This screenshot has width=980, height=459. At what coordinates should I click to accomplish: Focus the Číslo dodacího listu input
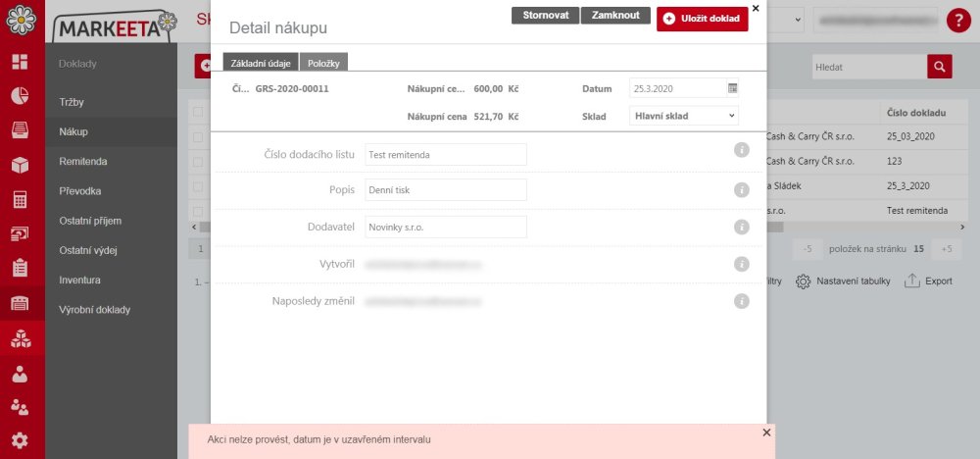[446, 154]
